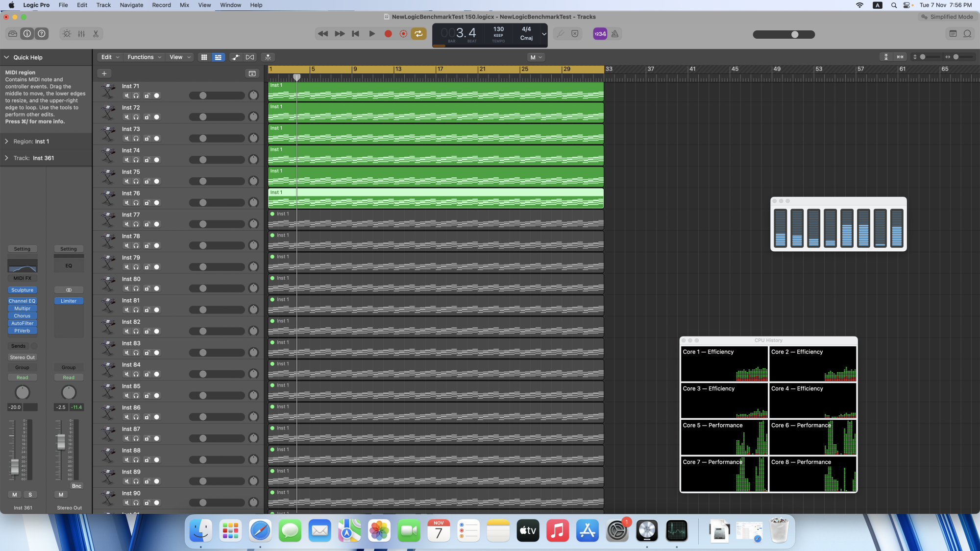Click the MIDI FX label on channel strip
Viewport: 980px width, 551px height.
pyautogui.click(x=22, y=278)
